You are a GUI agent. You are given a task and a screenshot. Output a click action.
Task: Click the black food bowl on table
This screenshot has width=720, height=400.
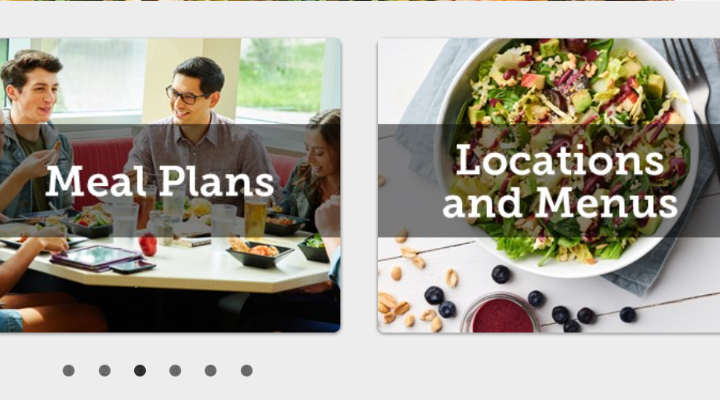click(x=259, y=254)
